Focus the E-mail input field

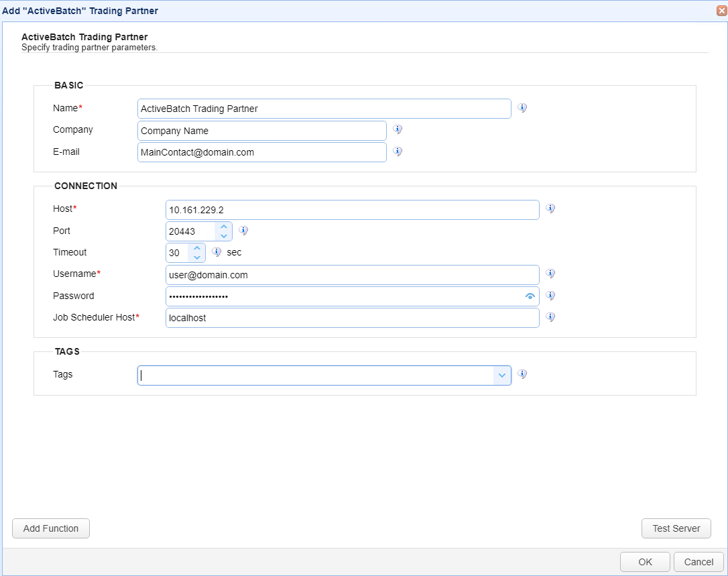pos(262,152)
